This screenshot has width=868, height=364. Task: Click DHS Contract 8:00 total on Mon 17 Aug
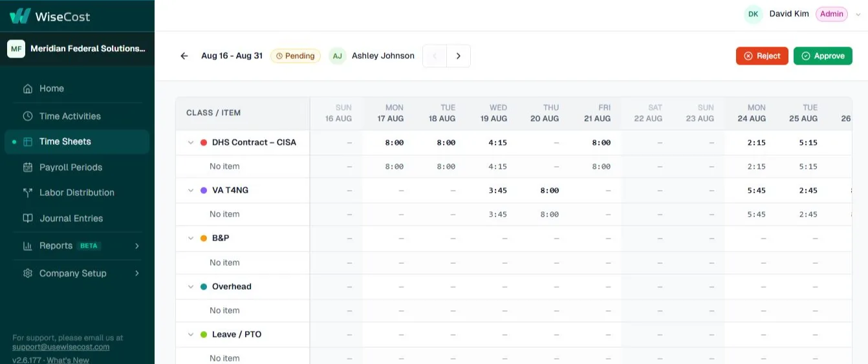click(x=394, y=143)
